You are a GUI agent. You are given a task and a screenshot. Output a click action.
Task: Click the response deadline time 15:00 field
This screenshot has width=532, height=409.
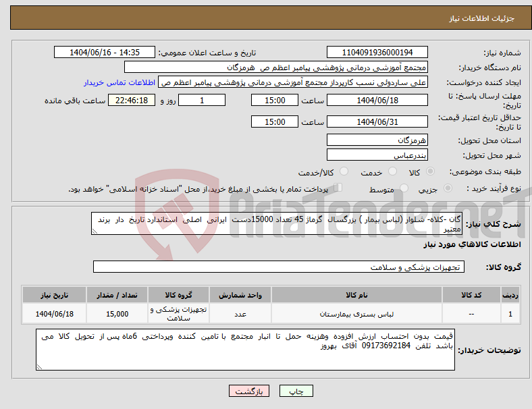275,100
